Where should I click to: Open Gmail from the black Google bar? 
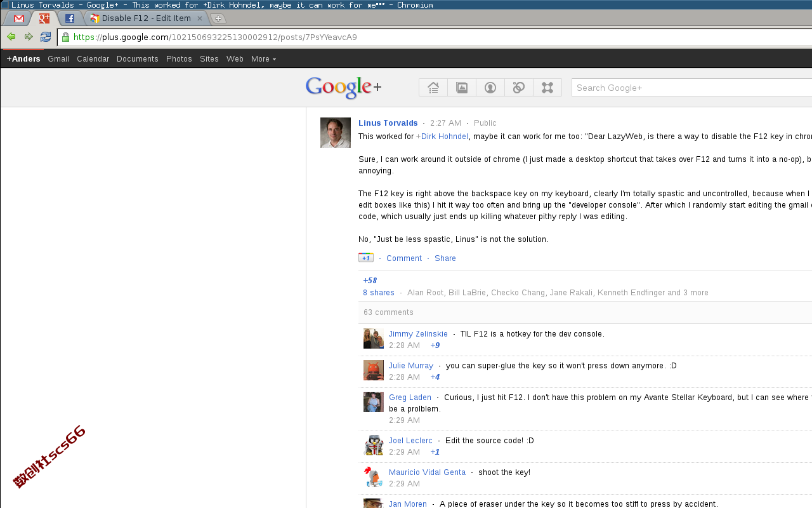click(x=58, y=59)
